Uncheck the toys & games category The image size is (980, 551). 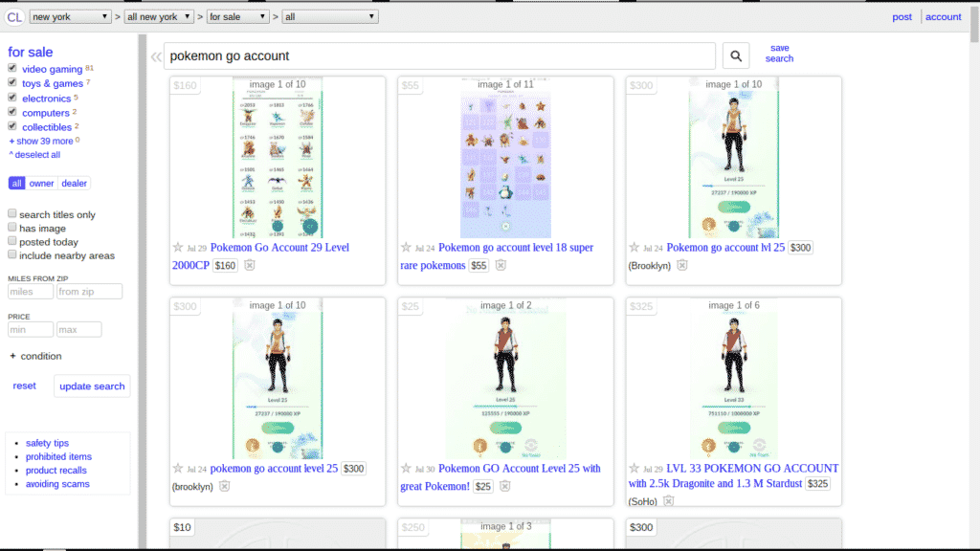(x=11, y=82)
